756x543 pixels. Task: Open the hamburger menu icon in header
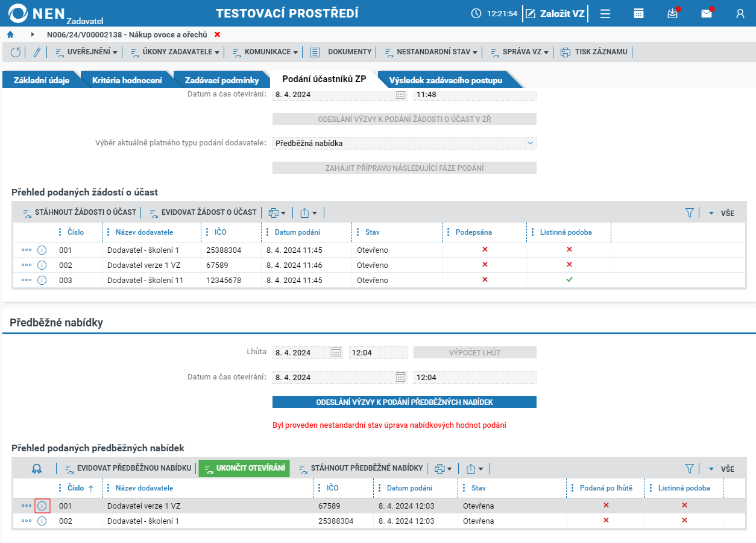[x=605, y=13]
